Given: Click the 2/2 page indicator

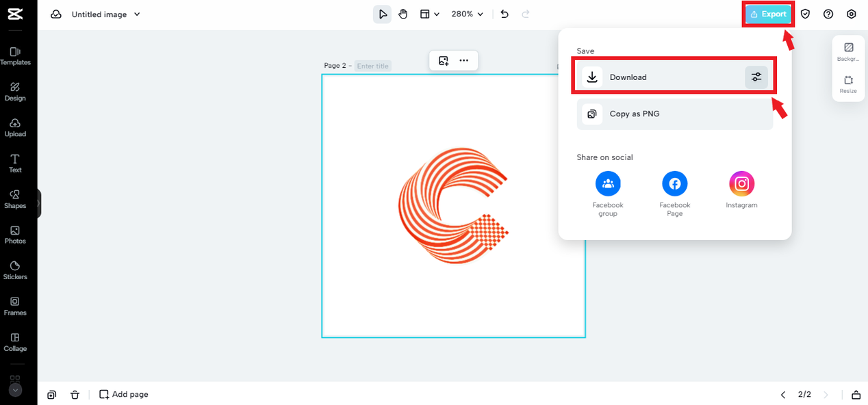Looking at the screenshot, I should click(804, 395).
